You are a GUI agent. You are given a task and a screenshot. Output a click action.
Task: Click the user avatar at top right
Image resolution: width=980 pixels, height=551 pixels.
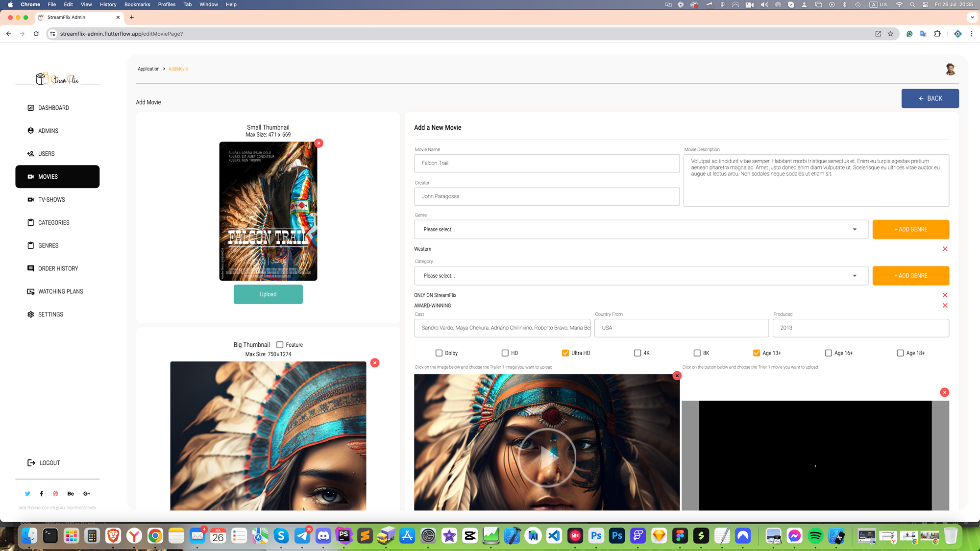coord(950,69)
